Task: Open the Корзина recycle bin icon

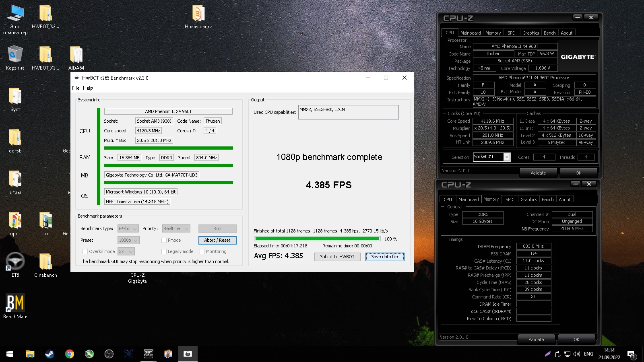Action: (15, 58)
